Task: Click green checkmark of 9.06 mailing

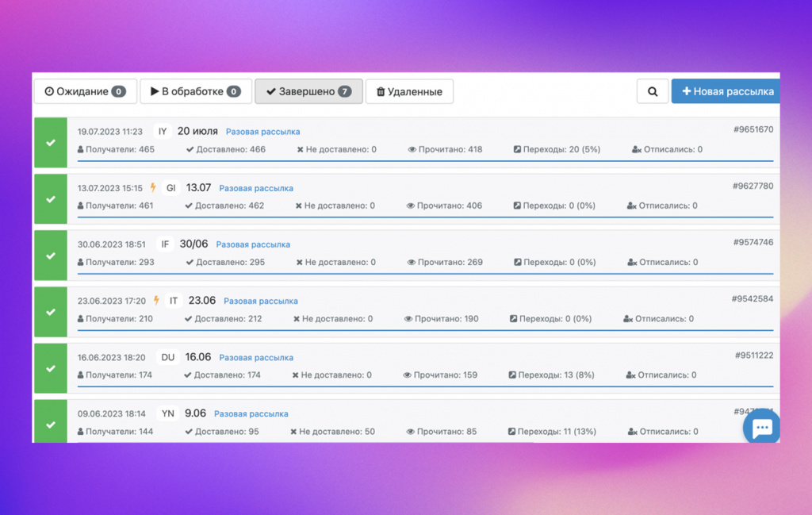Action: coord(51,421)
